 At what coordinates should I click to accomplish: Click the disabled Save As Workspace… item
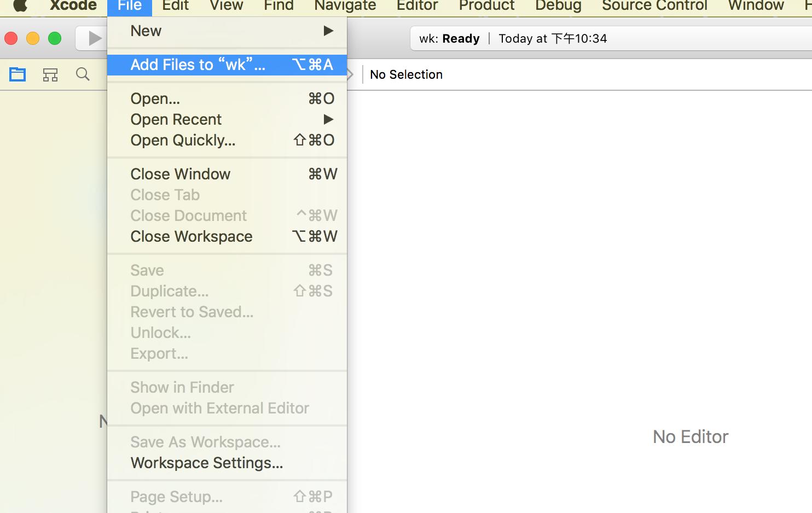click(x=227, y=442)
